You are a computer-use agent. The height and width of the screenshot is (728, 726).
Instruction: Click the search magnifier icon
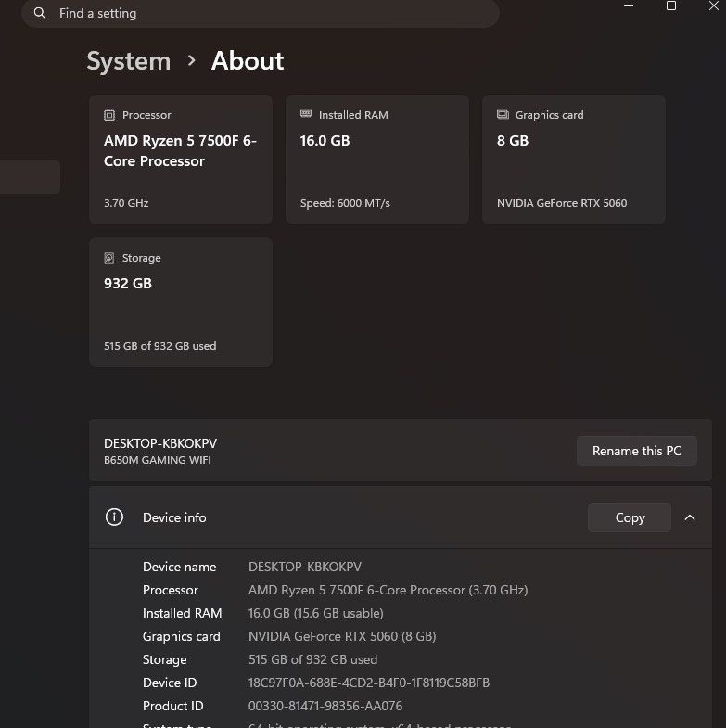40,13
